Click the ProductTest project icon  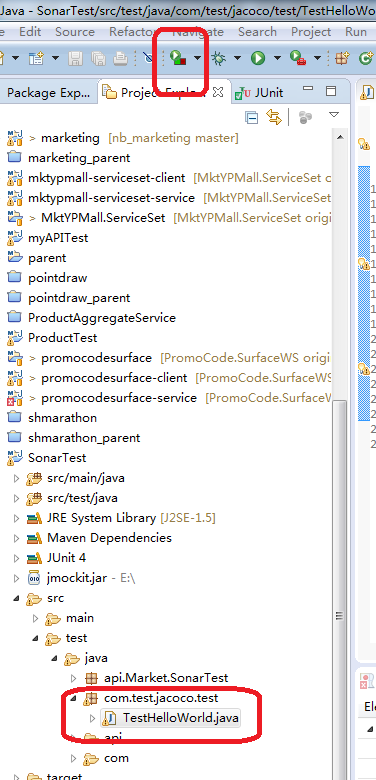tap(15, 337)
